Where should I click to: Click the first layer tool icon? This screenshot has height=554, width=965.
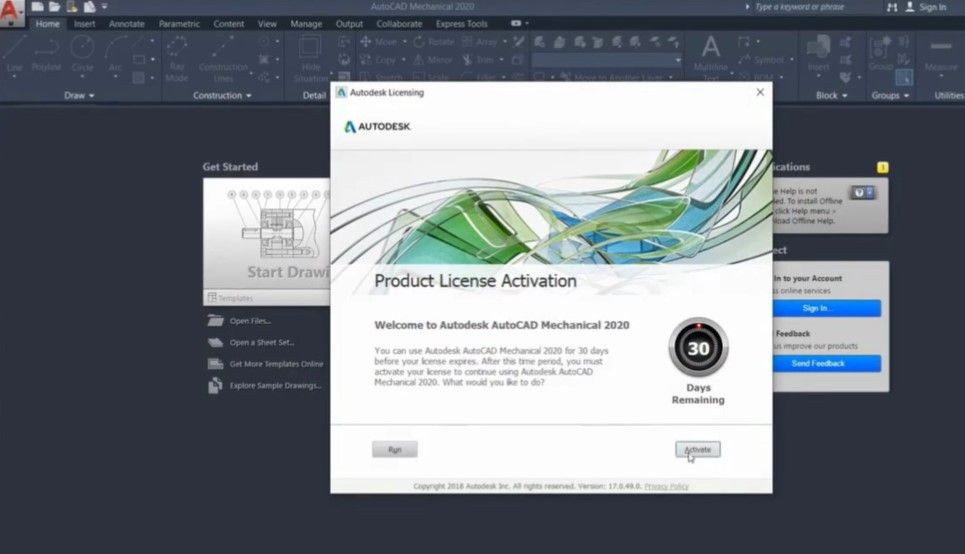pyautogui.click(x=540, y=42)
